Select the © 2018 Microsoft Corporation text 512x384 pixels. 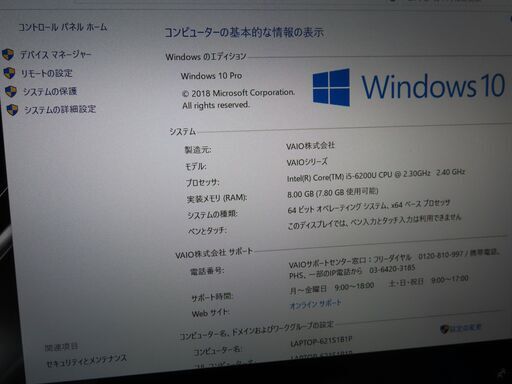click(239, 93)
